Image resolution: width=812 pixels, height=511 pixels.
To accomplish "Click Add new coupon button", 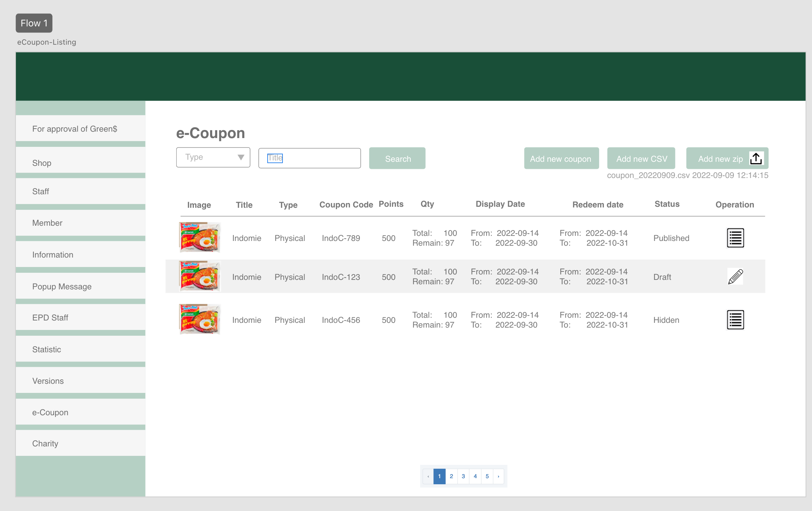I will pyautogui.click(x=561, y=158).
